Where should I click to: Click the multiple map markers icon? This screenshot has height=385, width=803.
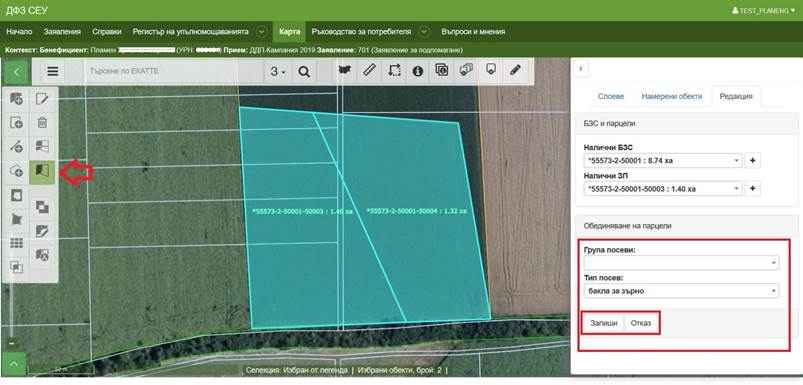coord(466,70)
